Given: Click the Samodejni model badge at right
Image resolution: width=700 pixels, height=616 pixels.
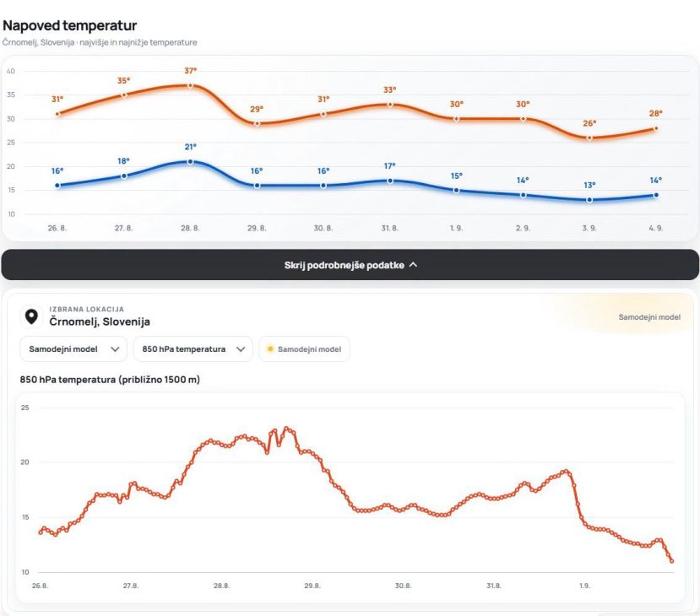Looking at the screenshot, I should click(x=649, y=317).
